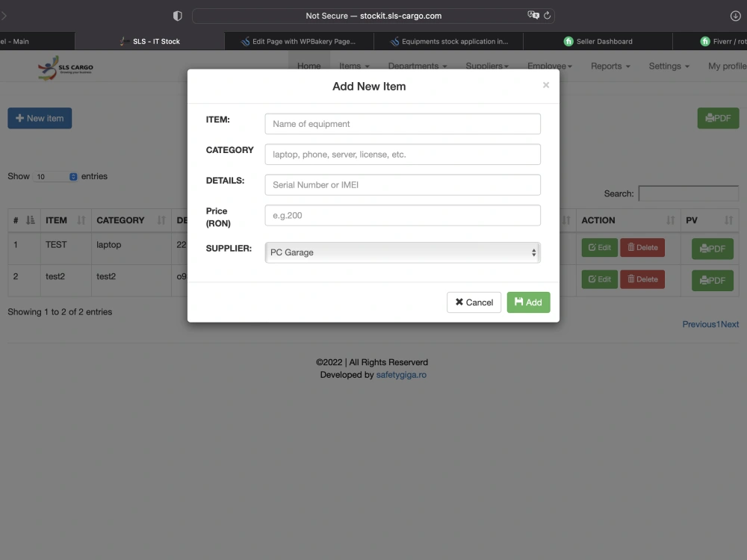Image resolution: width=747 pixels, height=560 pixels.
Task: Go to Next page
Action: (x=730, y=324)
